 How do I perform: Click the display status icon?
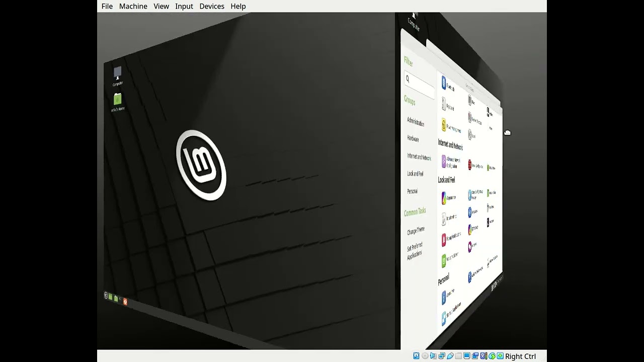tap(467, 356)
